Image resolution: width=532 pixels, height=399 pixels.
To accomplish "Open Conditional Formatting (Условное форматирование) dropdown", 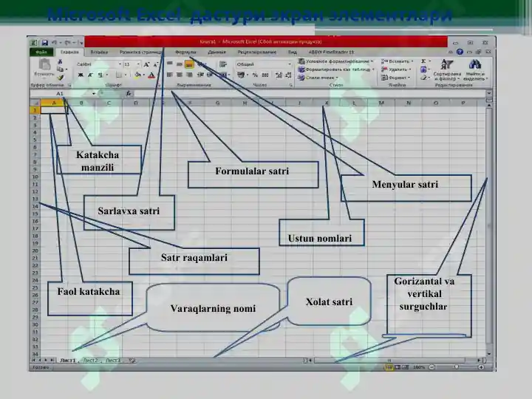I will [335, 61].
